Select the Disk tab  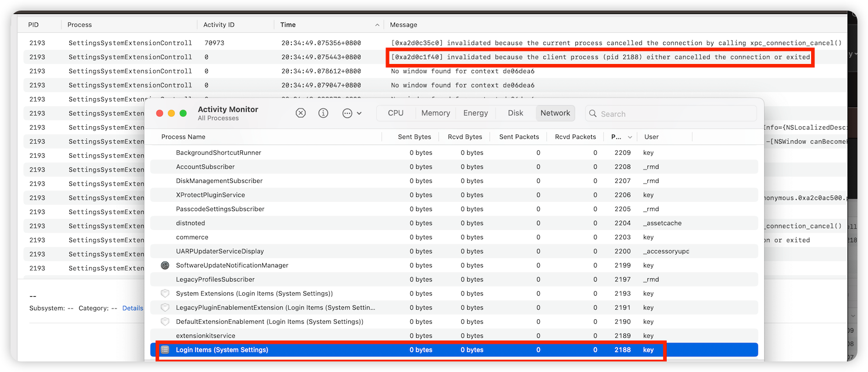point(515,113)
